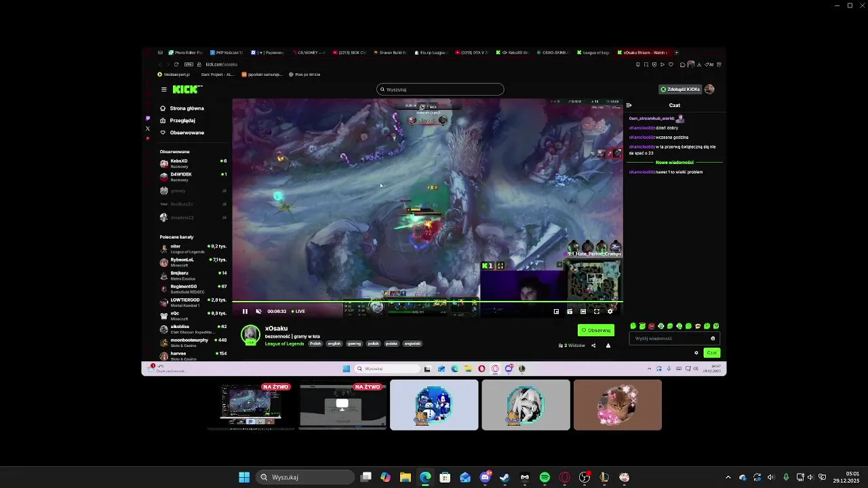Open niter recommended channel

pyautogui.click(x=193, y=249)
